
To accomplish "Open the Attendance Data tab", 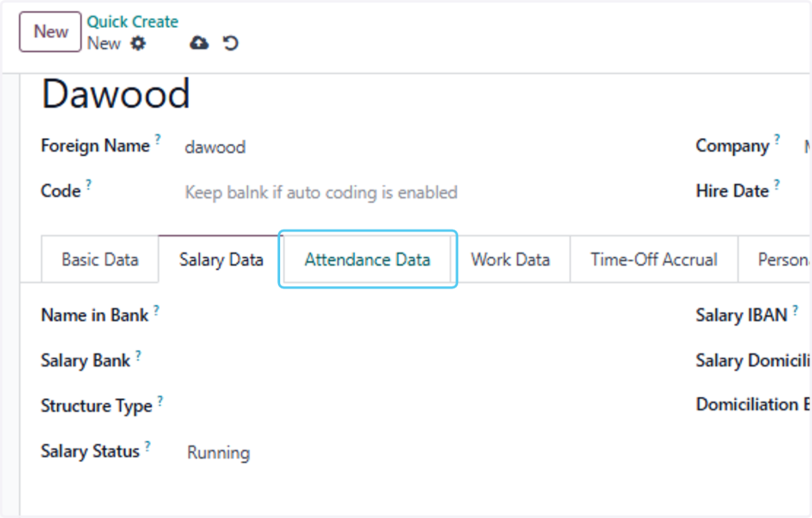I will (x=367, y=259).
